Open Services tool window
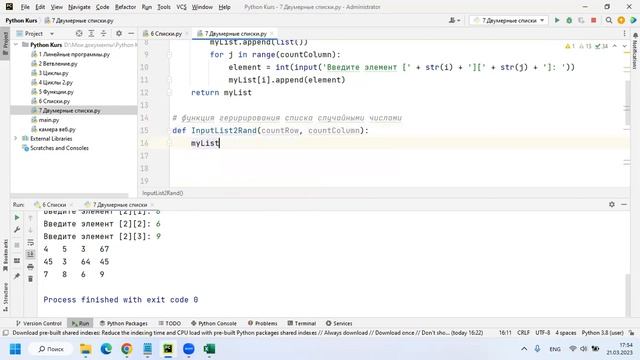Image resolution: width=640 pixels, height=360 pixels. (x=339, y=323)
